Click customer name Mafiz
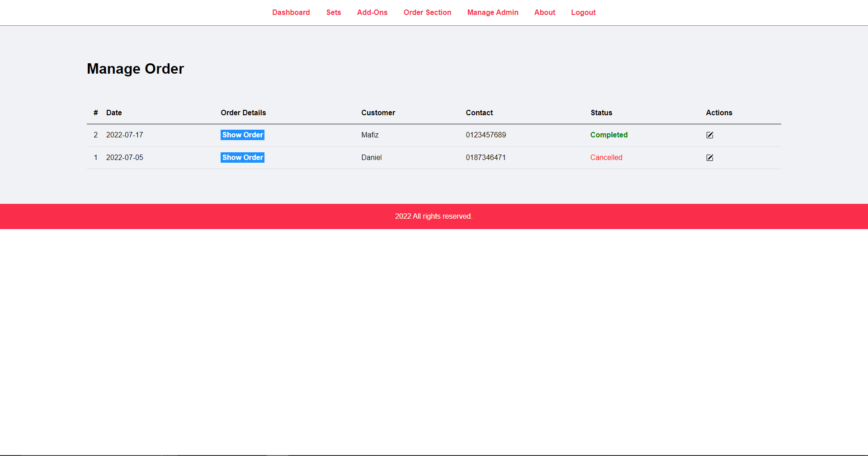This screenshot has width=868, height=456. tap(370, 135)
